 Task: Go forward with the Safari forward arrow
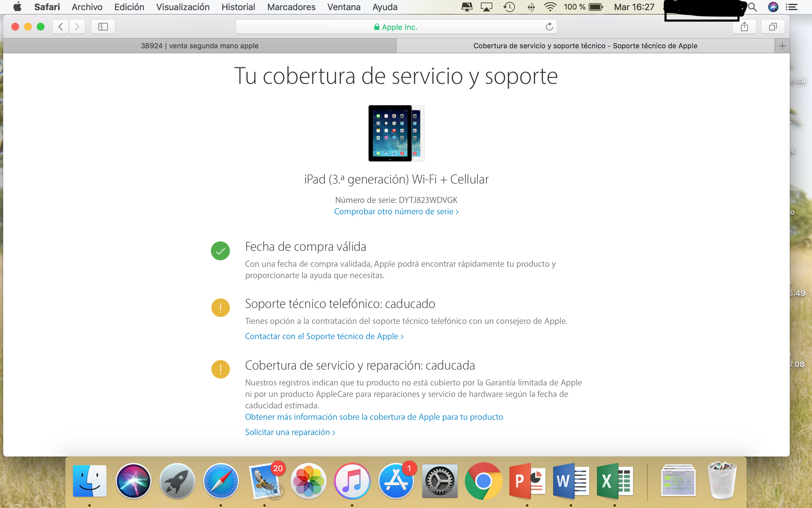pos(77,27)
